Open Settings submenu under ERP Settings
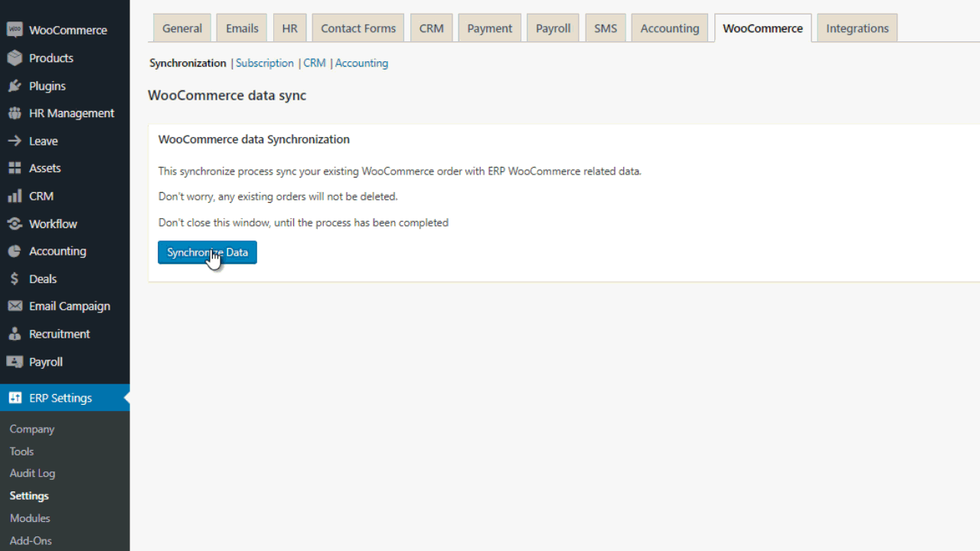 coord(29,496)
